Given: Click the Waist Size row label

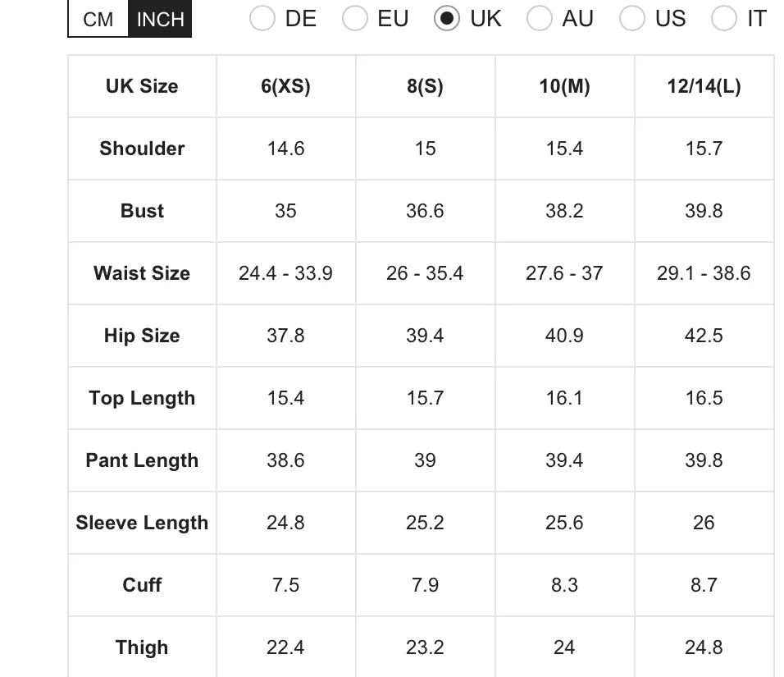Looking at the screenshot, I should coord(141,273).
